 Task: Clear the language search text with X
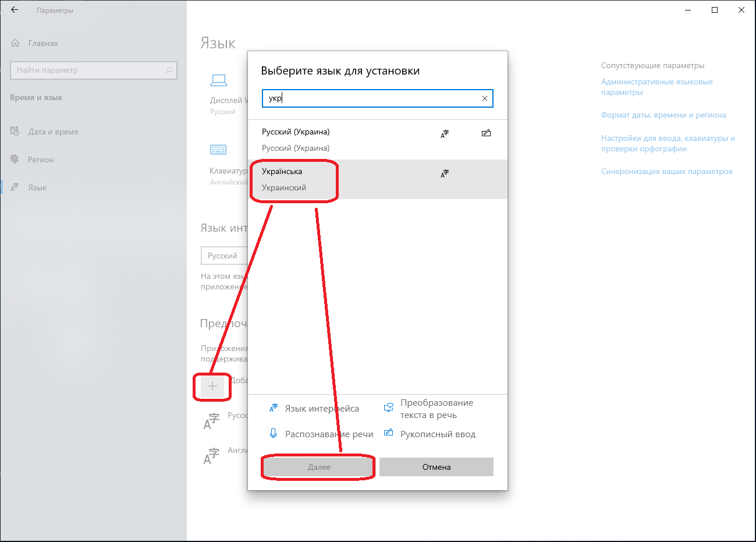485,98
